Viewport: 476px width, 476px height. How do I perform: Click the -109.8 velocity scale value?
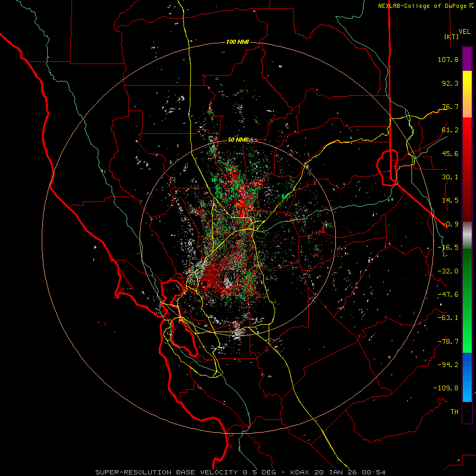(446, 388)
